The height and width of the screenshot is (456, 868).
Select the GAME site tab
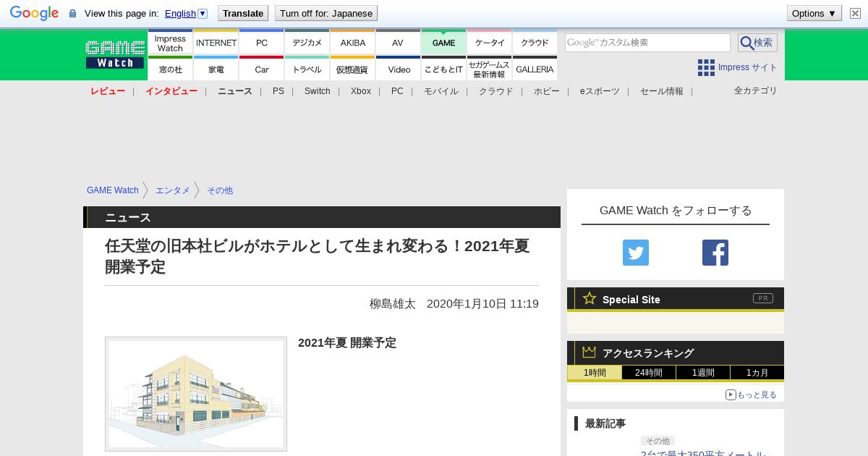pos(443,43)
